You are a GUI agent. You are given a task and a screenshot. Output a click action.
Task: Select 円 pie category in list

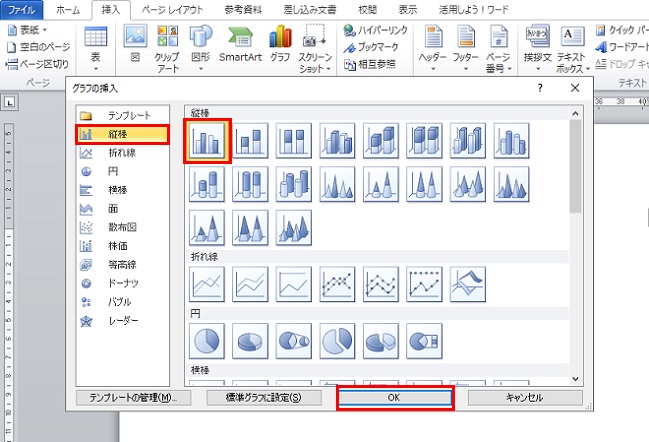point(123,171)
